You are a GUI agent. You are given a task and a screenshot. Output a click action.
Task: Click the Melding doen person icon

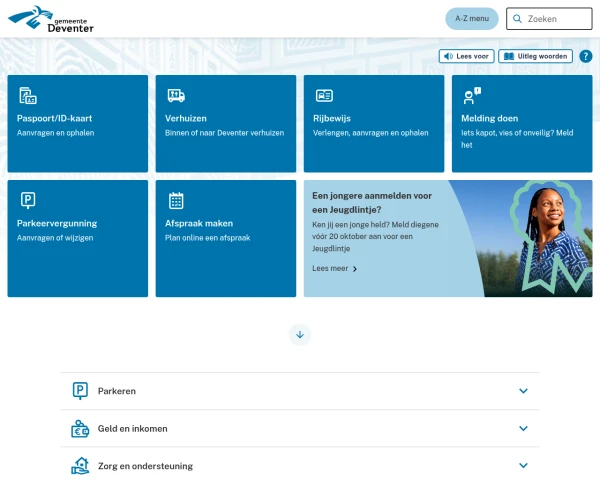click(472, 95)
